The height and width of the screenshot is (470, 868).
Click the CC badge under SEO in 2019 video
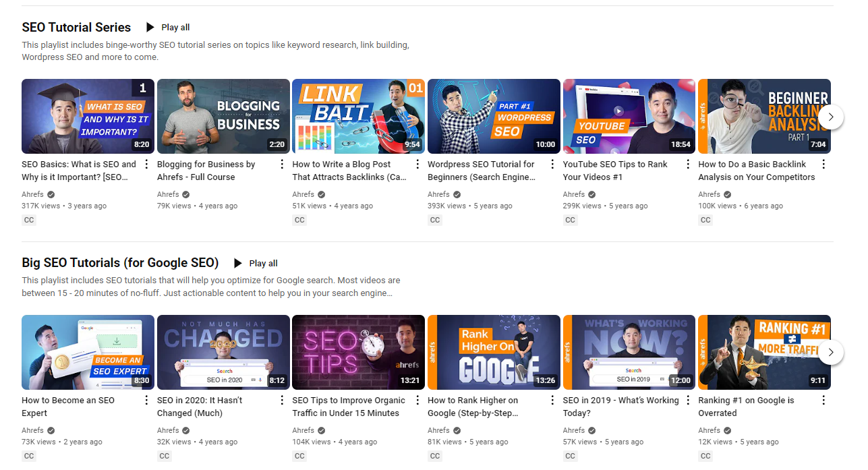click(571, 456)
